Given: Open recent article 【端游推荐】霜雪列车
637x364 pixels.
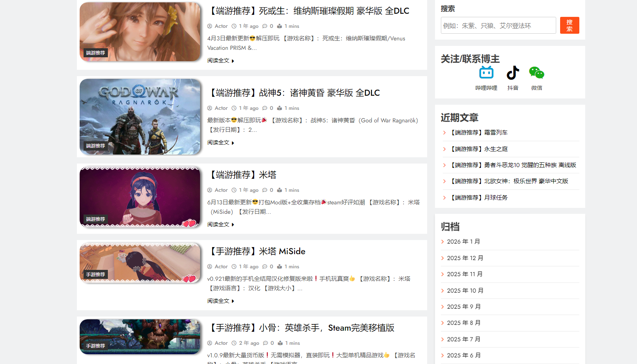Looking at the screenshot, I should 478,133.
